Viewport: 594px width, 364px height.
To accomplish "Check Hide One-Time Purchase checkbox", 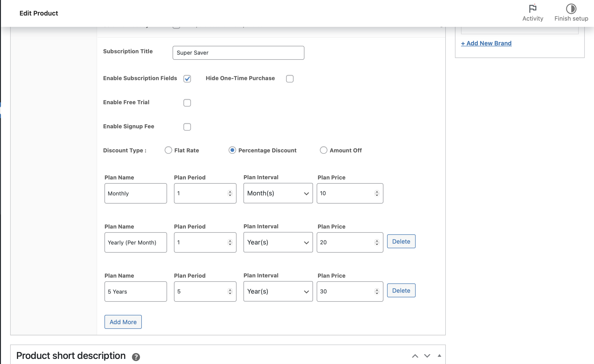I will 290,79.
